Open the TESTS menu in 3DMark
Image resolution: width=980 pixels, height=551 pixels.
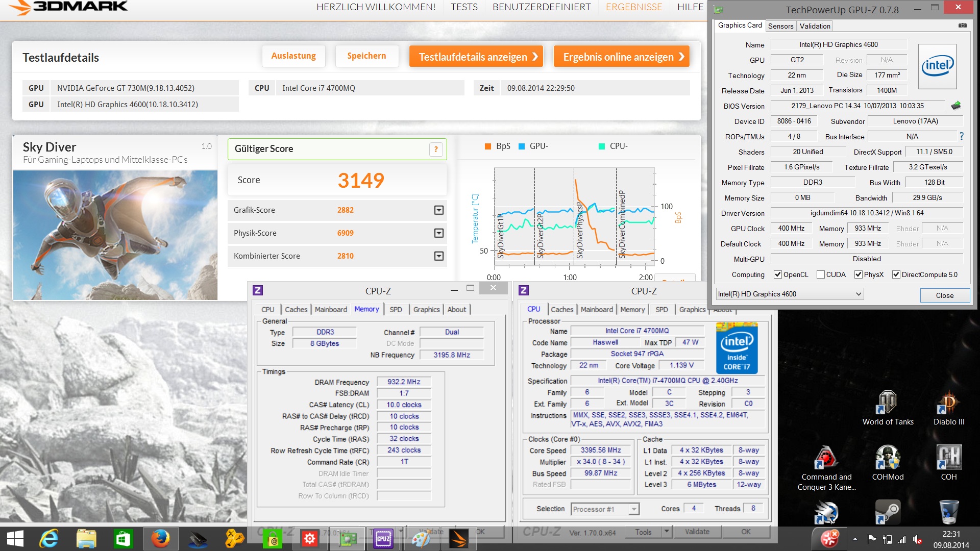tap(464, 7)
